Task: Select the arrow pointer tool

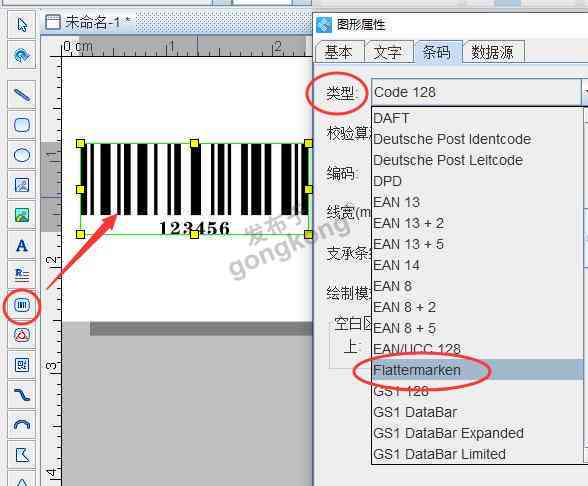Action: [x=22, y=25]
